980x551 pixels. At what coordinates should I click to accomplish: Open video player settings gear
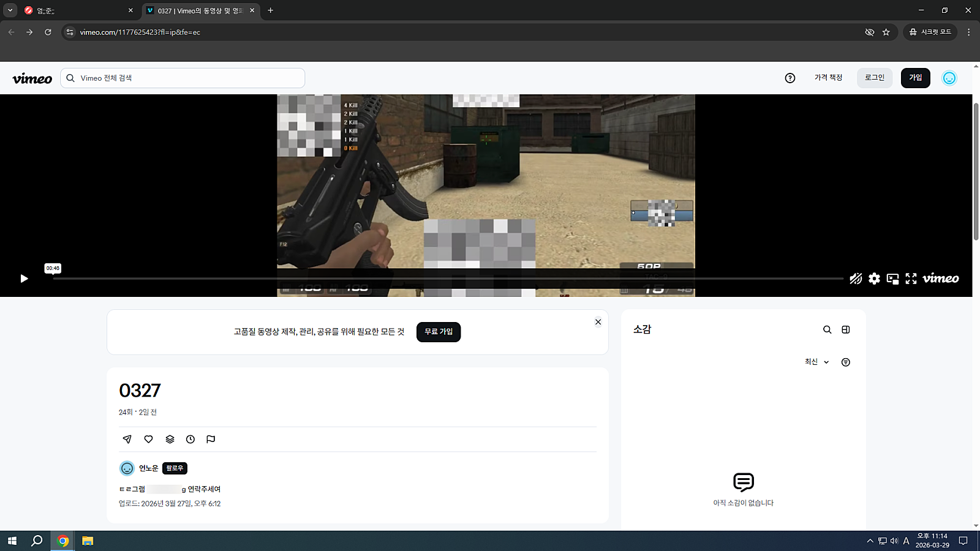pyautogui.click(x=874, y=279)
